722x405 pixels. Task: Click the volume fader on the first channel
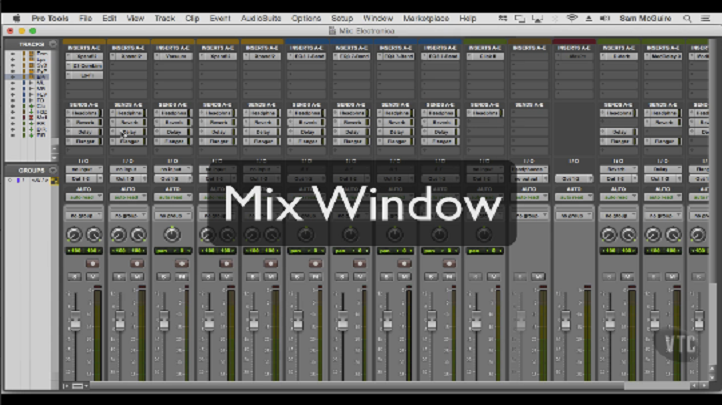75,321
